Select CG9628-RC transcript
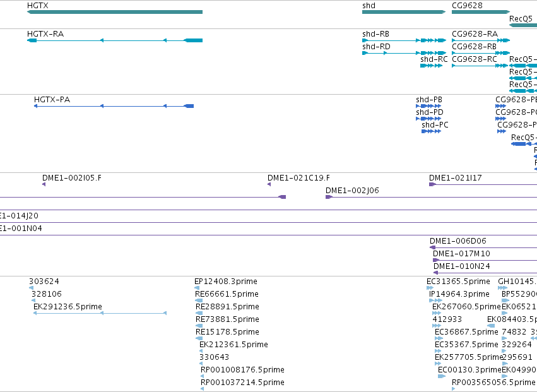The width and height of the screenshot is (537, 392). [480, 66]
